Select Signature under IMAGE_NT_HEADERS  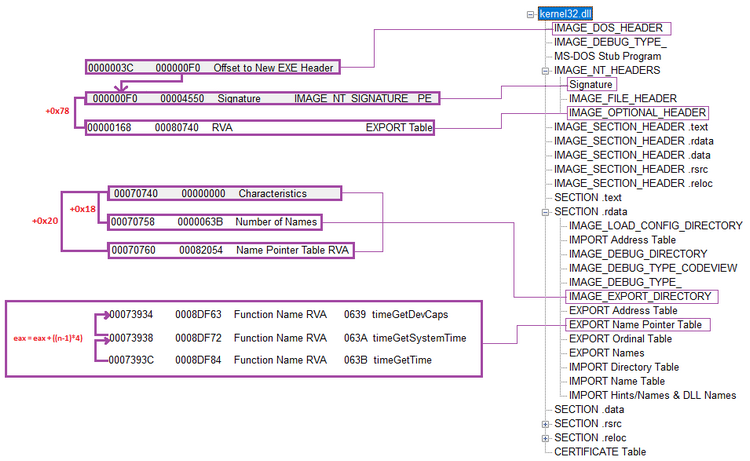click(590, 85)
